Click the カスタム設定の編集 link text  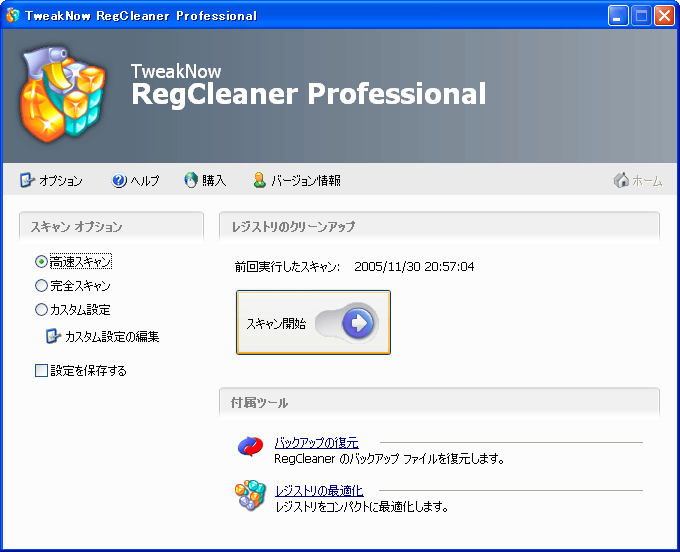(x=112, y=336)
